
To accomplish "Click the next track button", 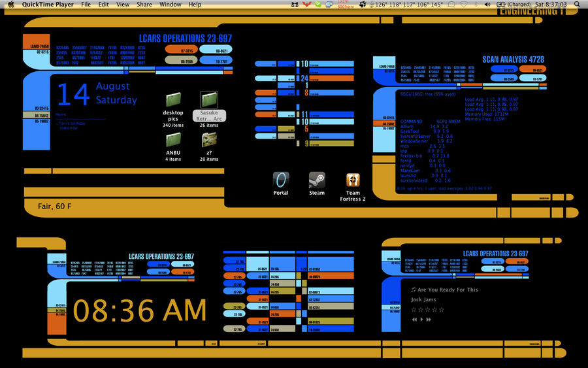I will 429,320.
